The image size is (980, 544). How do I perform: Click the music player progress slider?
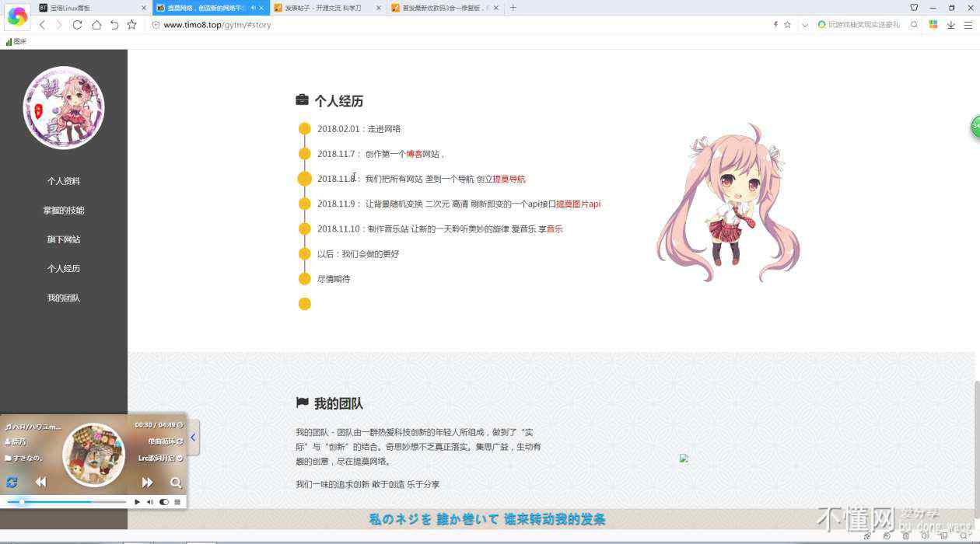pos(66,502)
